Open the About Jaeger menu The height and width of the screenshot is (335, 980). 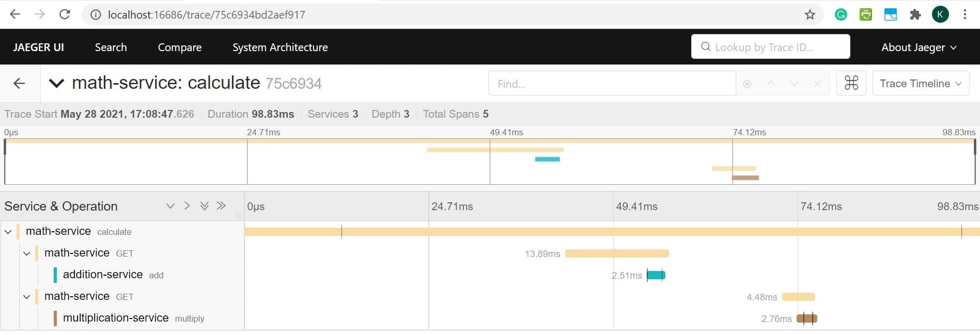coord(919,47)
